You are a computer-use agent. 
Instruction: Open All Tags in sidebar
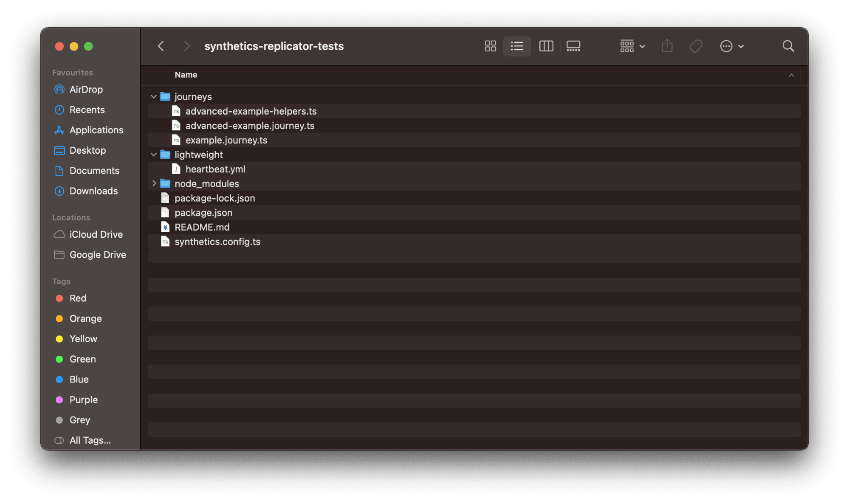pos(90,440)
